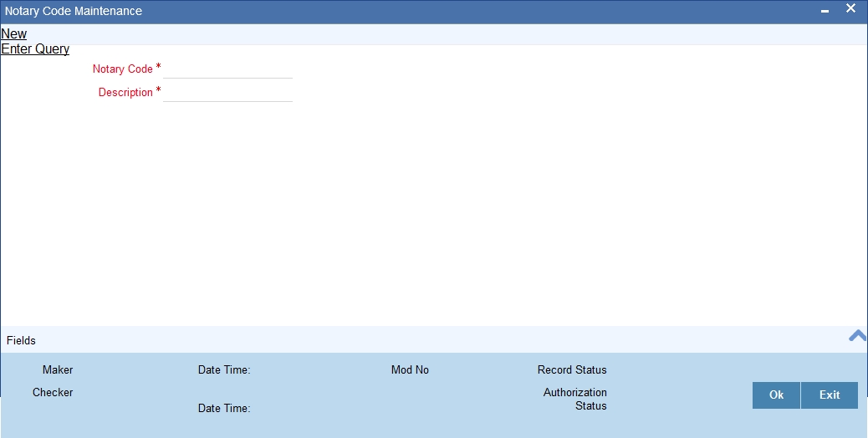This screenshot has height=438, width=868.
Task: Click the Checker label
Action: click(53, 393)
